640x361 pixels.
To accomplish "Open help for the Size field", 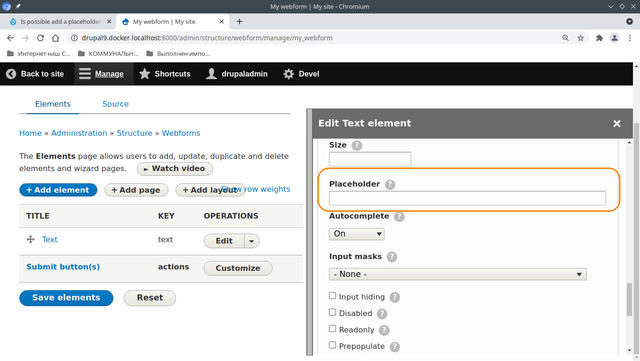I will coord(357,145).
